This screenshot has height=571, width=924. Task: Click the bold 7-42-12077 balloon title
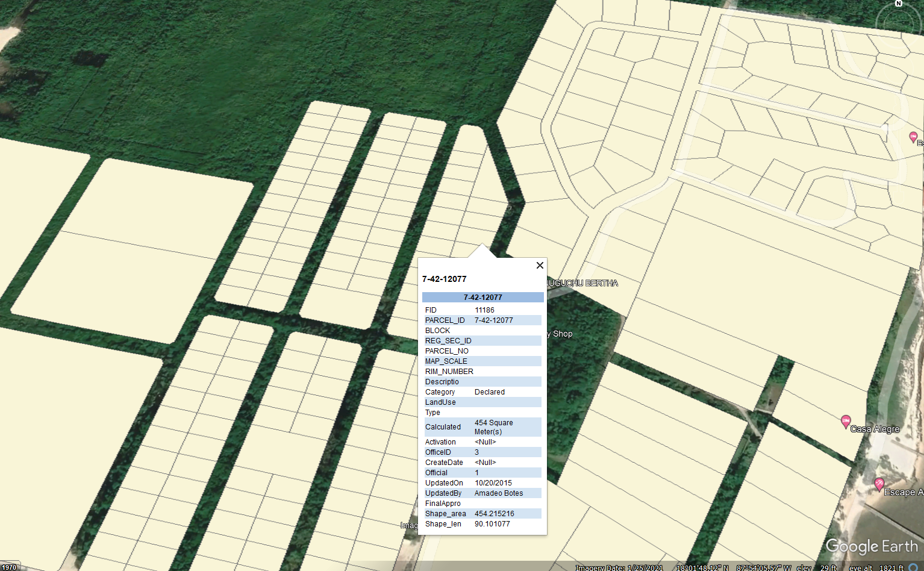444,279
